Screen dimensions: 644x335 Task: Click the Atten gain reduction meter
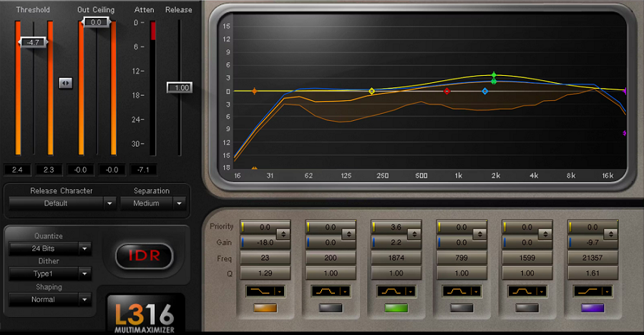[153, 88]
